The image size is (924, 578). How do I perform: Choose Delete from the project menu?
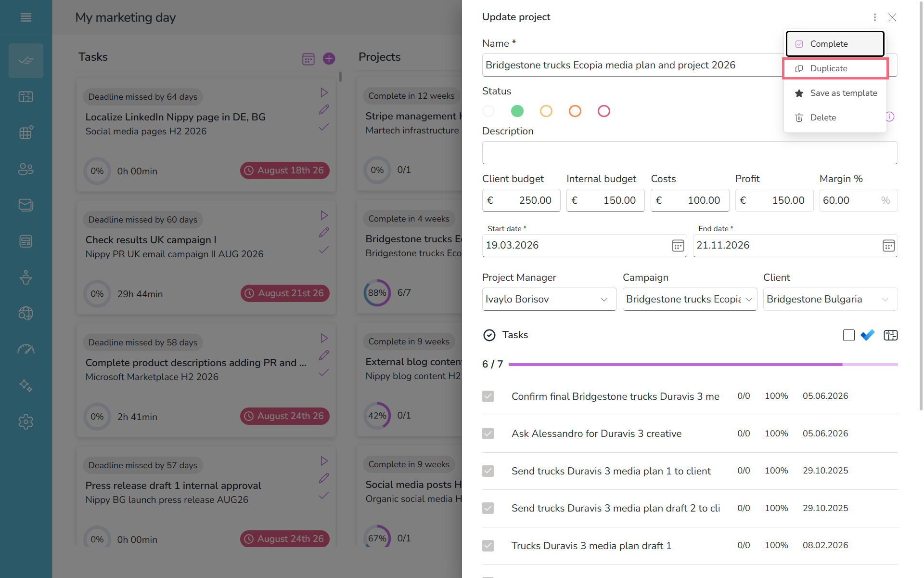point(835,118)
